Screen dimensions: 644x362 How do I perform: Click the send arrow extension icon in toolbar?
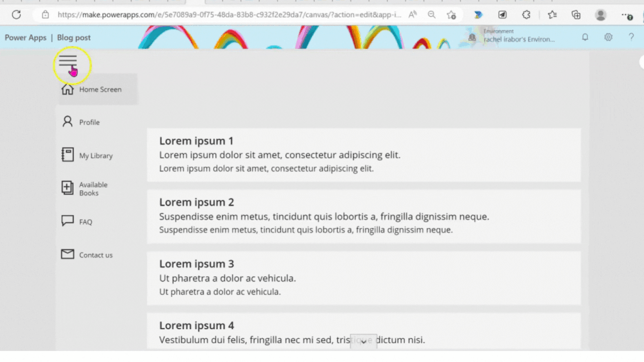click(x=502, y=15)
